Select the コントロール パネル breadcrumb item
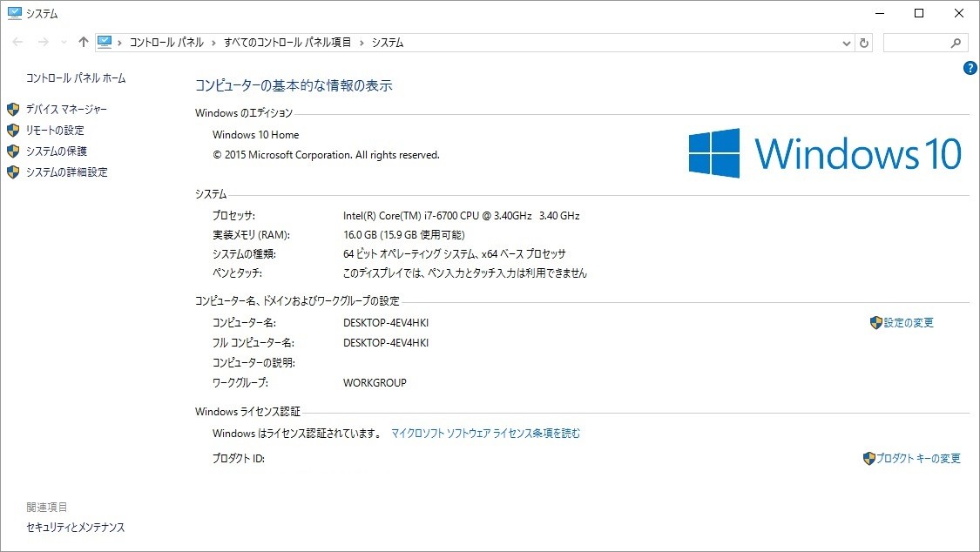Screen dimensions: 980x552 click(x=166, y=43)
